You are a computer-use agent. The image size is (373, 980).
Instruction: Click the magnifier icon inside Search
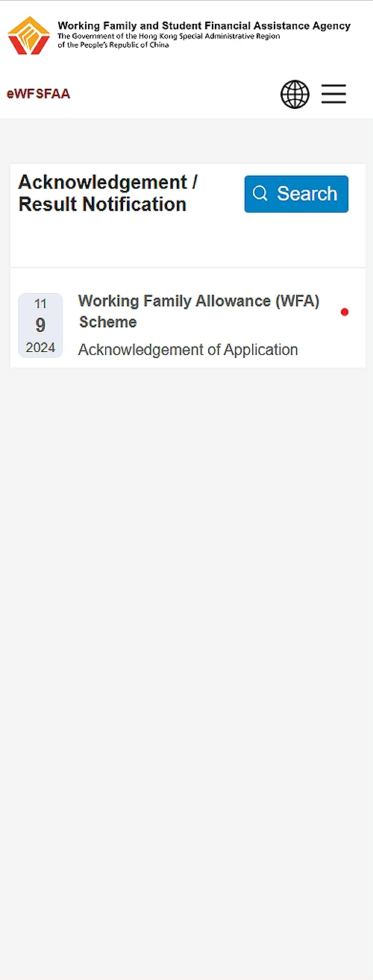coord(260,194)
